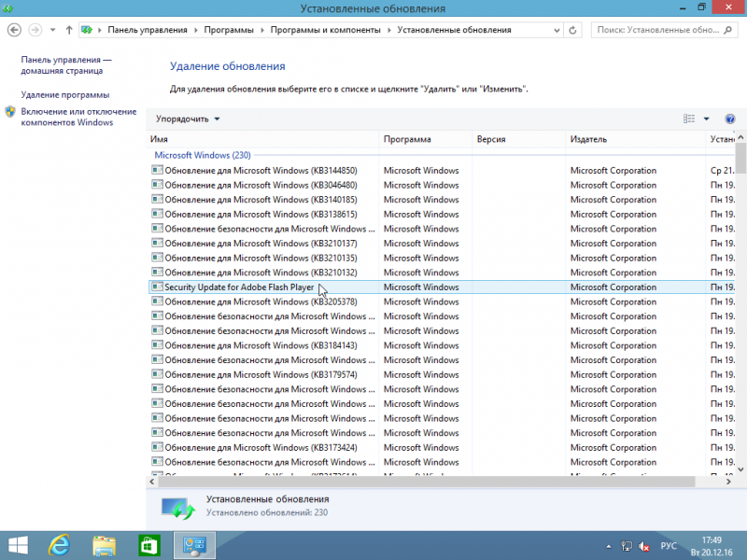Select update KB3173424 row

(x=441, y=448)
